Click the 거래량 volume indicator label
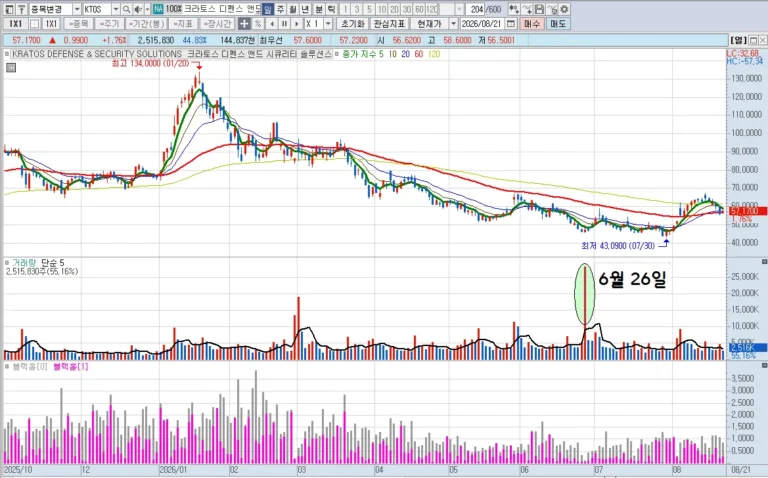 [x=24, y=263]
